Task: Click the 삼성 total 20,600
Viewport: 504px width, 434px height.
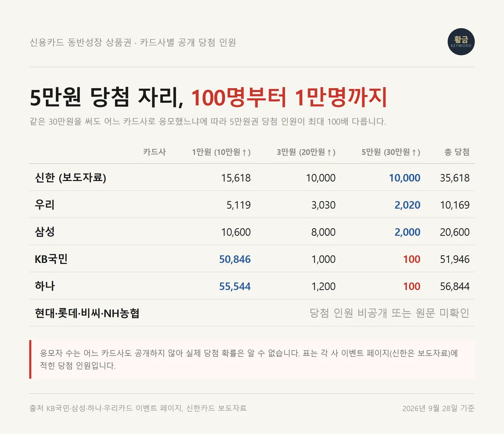Action: [455, 232]
